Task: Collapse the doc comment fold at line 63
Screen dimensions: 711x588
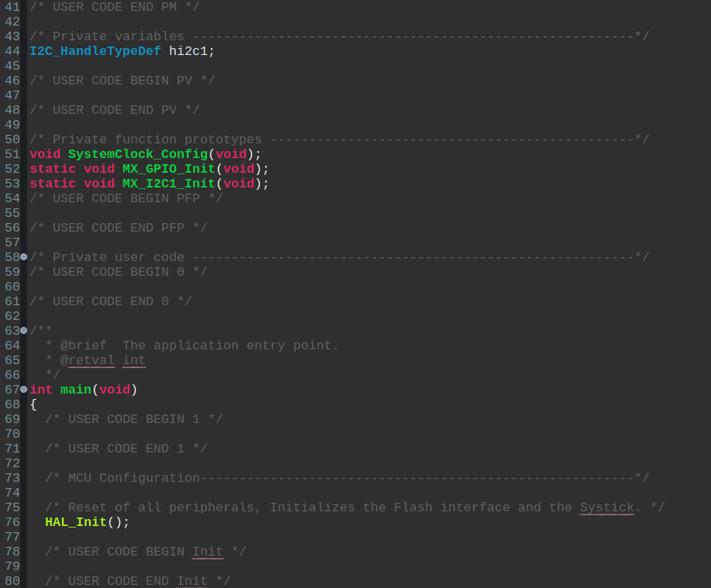Action: (x=23, y=331)
